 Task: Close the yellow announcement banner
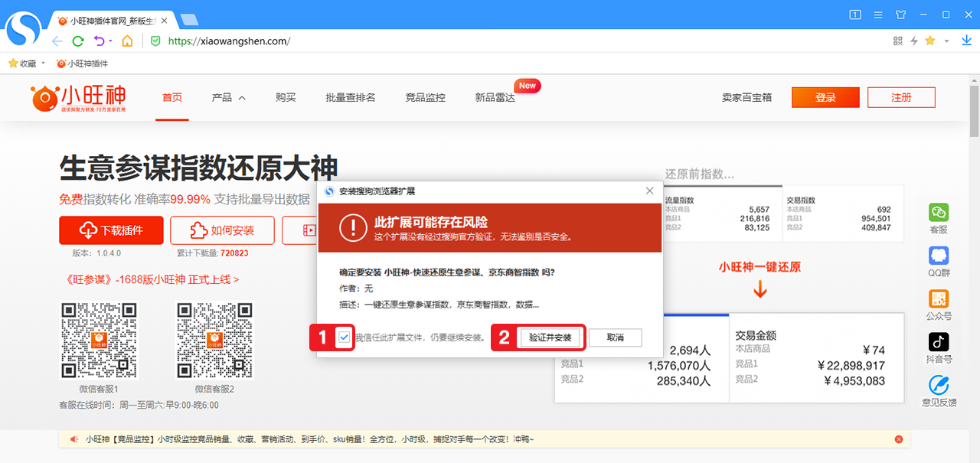[x=898, y=439]
